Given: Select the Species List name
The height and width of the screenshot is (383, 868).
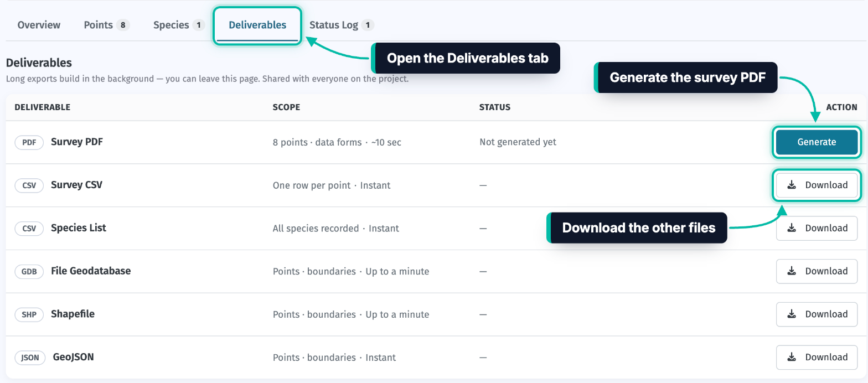Looking at the screenshot, I should click(x=79, y=228).
